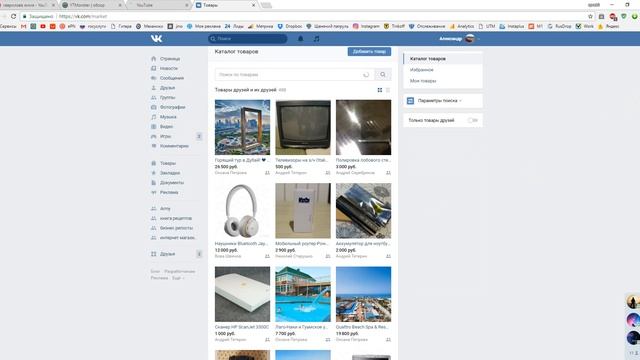Open Разработчикам footer link
The width and height of the screenshot is (640, 360).
click(x=180, y=271)
